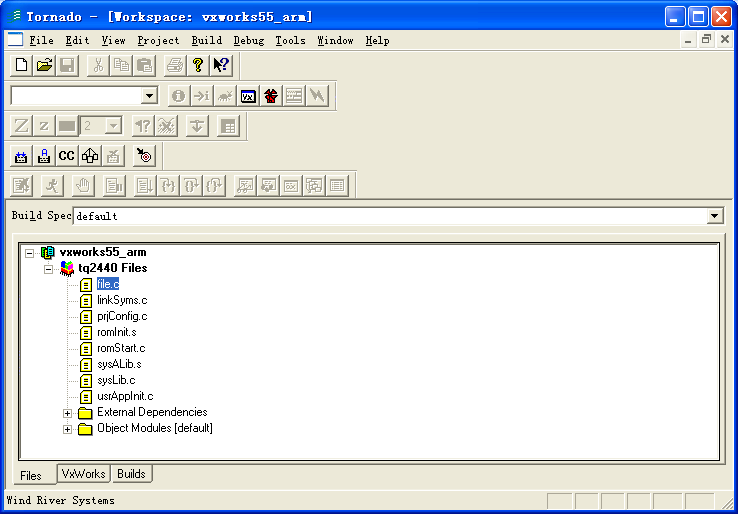
Task: Open Help via yellow question mark icon
Action: [x=198, y=65]
